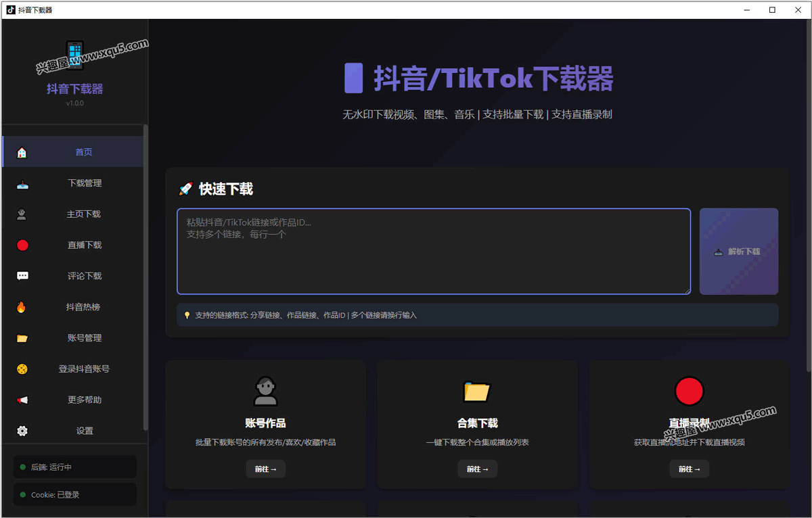Click 前往 button under 直播录制 card
812x518 pixels.
click(x=690, y=469)
